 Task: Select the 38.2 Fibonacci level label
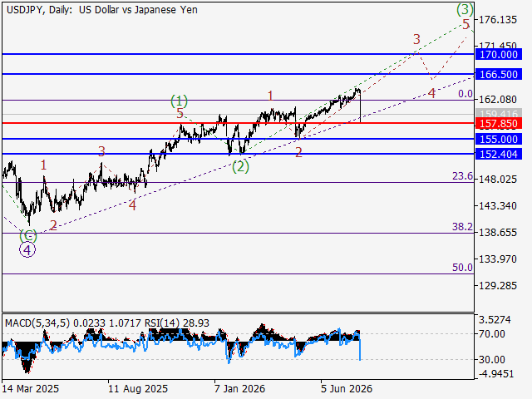(x=462, y=226)
